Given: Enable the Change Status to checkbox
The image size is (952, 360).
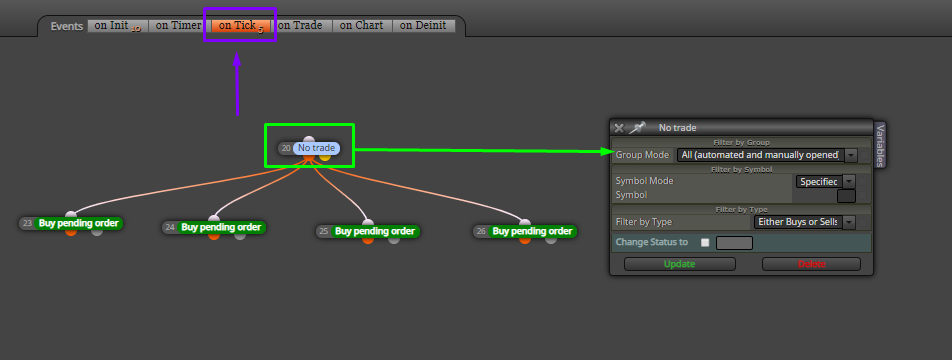Looking at the screenshot, I should [x=705, y=242].
